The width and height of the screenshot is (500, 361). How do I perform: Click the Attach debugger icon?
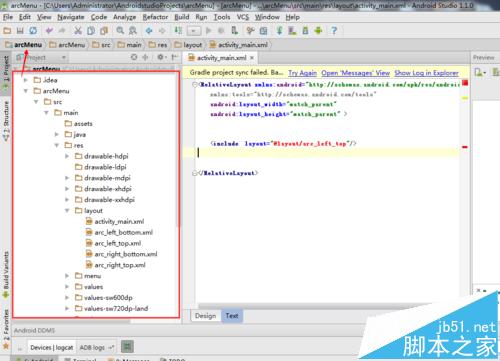(x=235, y=31)
